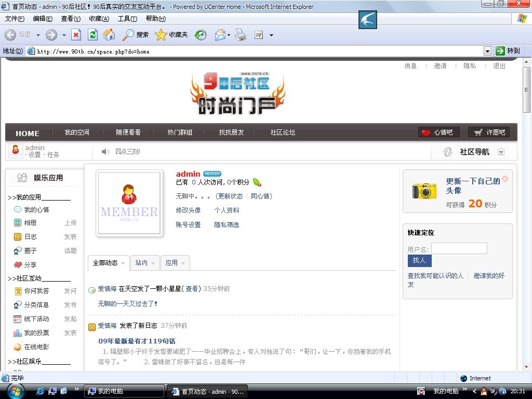
Task: Open the 修改头像 link
Action: pyautogui.click(x=188, y=210)
